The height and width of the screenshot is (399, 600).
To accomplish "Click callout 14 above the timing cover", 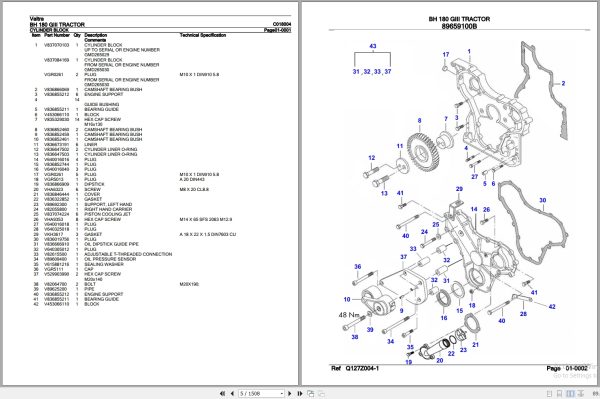I will [x=474, y=209].
